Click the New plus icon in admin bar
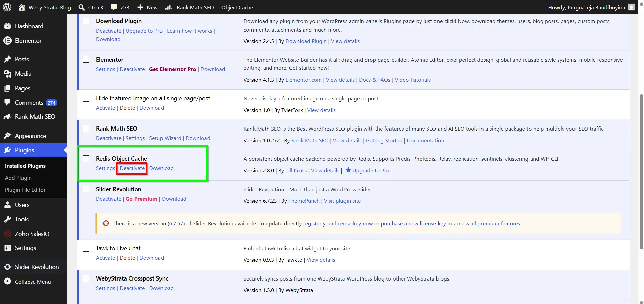 click(140, 7)
